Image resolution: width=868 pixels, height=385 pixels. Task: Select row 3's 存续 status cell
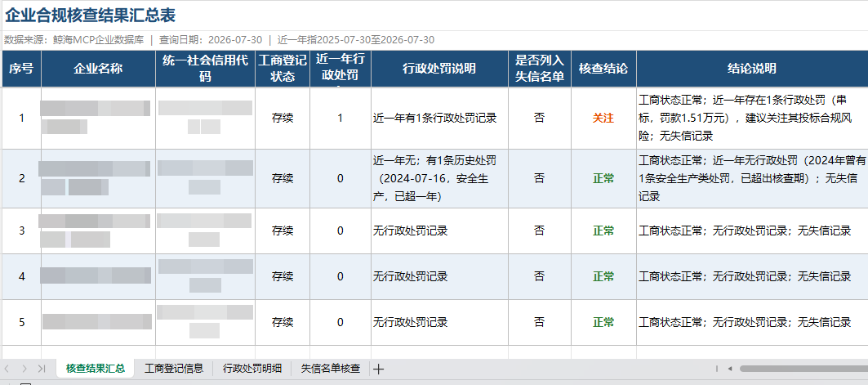pyautogui.click(x=283, y=231)
